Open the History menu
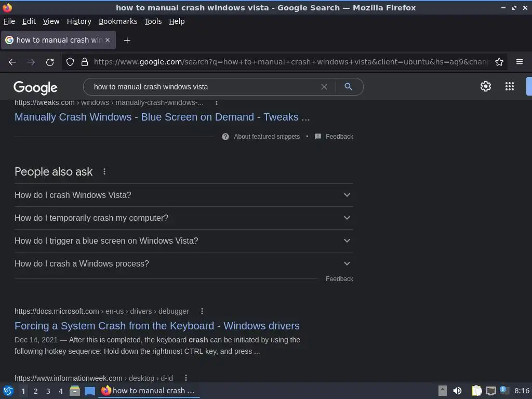Screen dimensions: 532x399 (x=79, y=21)
